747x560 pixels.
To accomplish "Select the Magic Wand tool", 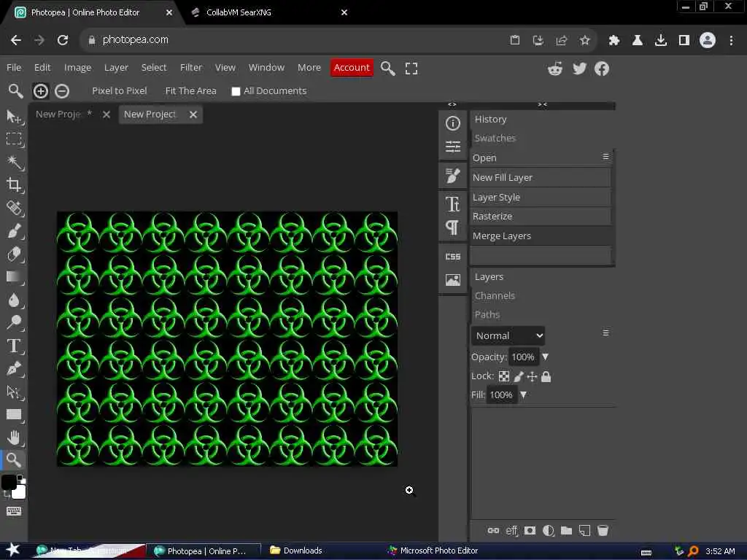I will click(13, 162).
